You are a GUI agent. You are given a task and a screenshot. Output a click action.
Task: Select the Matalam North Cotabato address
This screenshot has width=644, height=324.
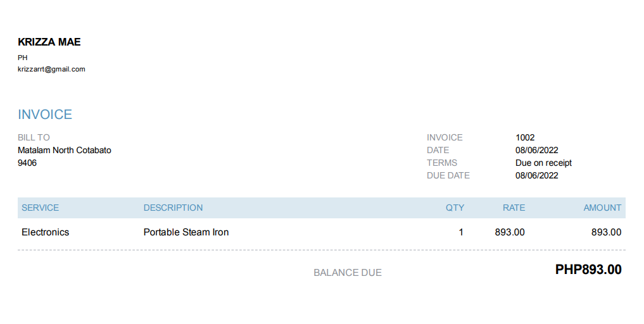point(65,150)
